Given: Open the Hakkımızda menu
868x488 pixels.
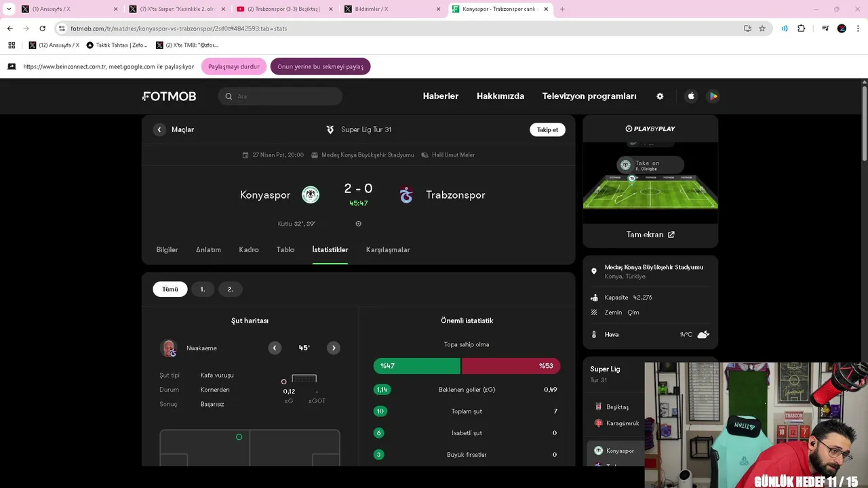Looking at the screenshot, I should [500, 96].
